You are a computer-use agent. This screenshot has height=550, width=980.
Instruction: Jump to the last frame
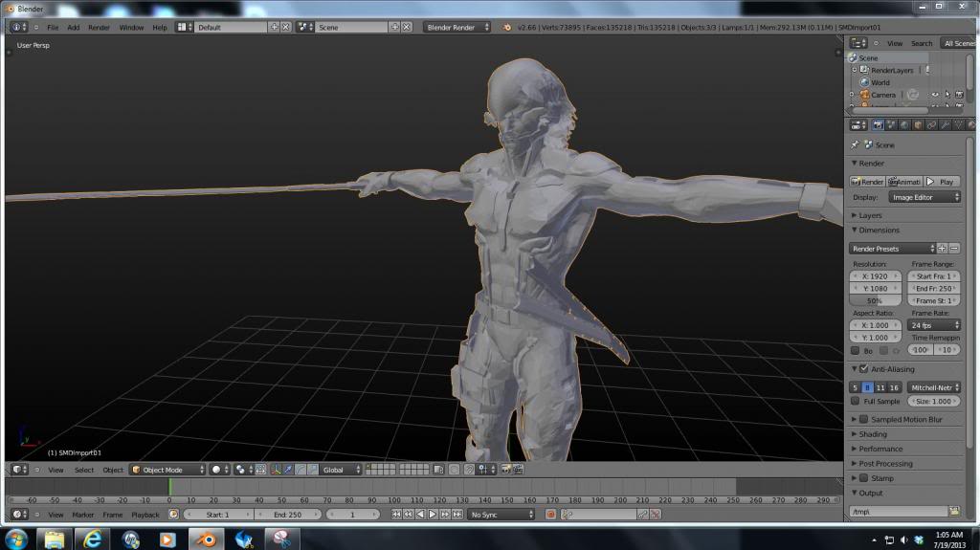[x=457, y=515]
